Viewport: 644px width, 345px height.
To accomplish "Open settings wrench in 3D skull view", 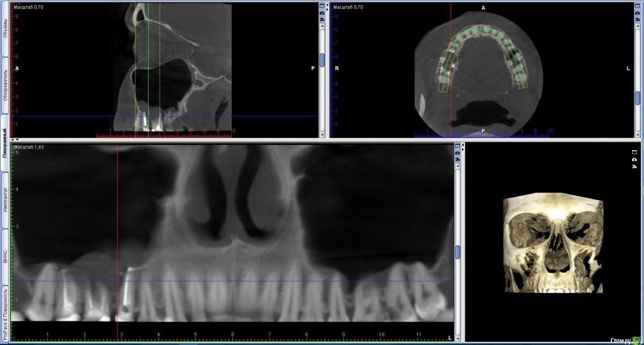I will tap(634, 166).
